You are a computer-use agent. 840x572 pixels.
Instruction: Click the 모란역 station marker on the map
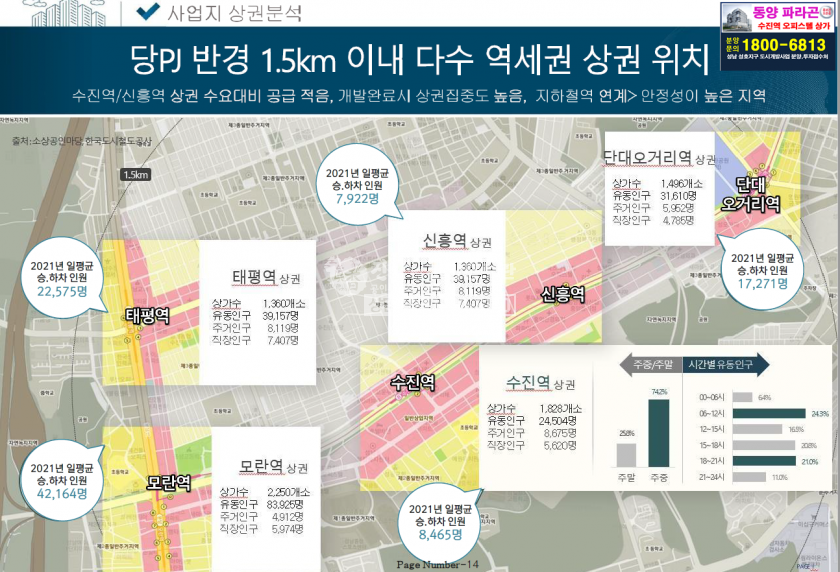coord(161,480)
